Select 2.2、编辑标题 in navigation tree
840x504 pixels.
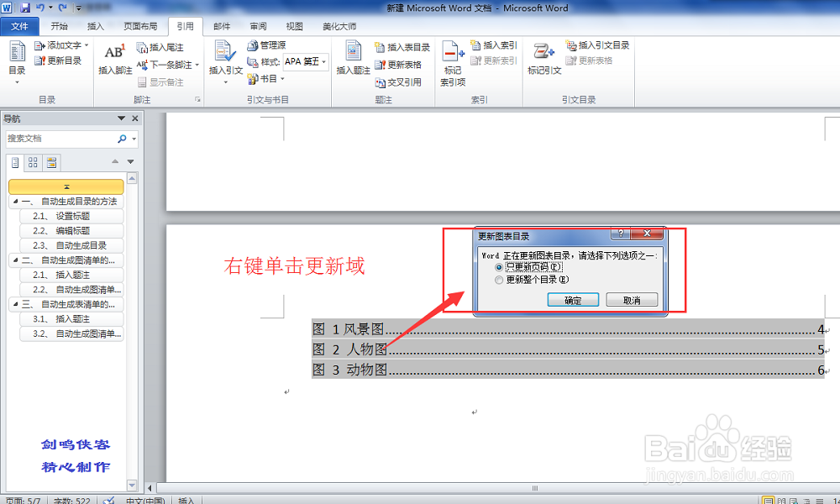click(71, 231)
